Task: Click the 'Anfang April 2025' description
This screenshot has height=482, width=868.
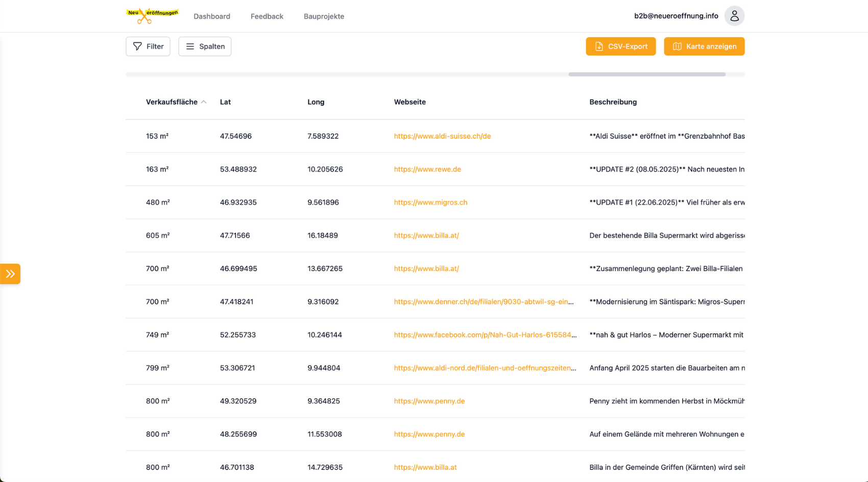Action: pyautogui.click(x=667, y=368)
